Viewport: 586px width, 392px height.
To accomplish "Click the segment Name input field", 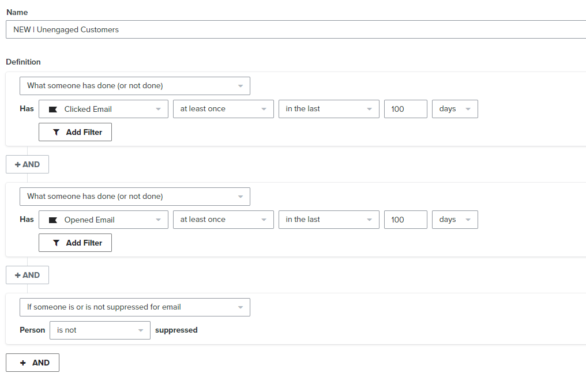I will coord(296,29).
